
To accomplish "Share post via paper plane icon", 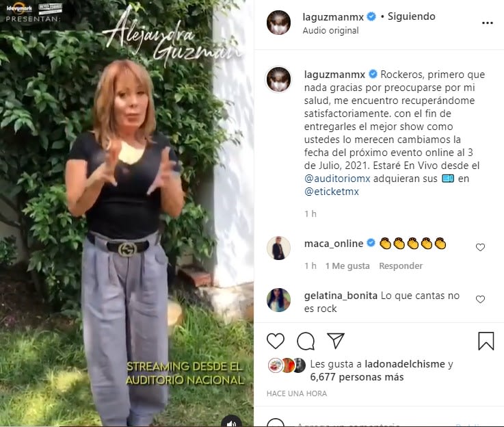I will 336,341.
